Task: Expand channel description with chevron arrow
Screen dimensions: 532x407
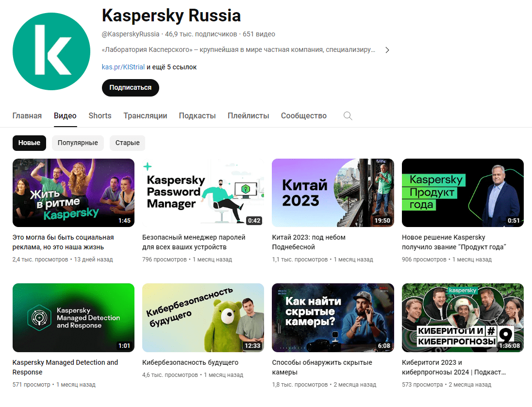Action: tap(387, 50)
